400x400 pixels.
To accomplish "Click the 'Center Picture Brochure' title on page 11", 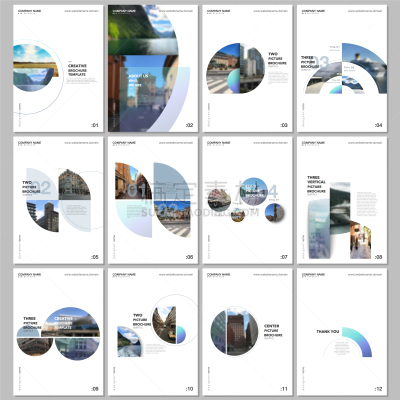I will (273, 330).
